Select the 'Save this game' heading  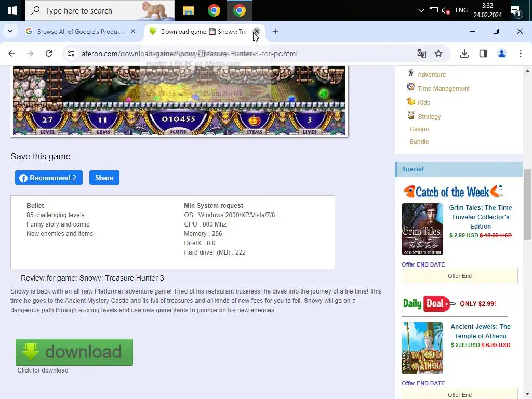pyautogui.click(x=41, y=157)
